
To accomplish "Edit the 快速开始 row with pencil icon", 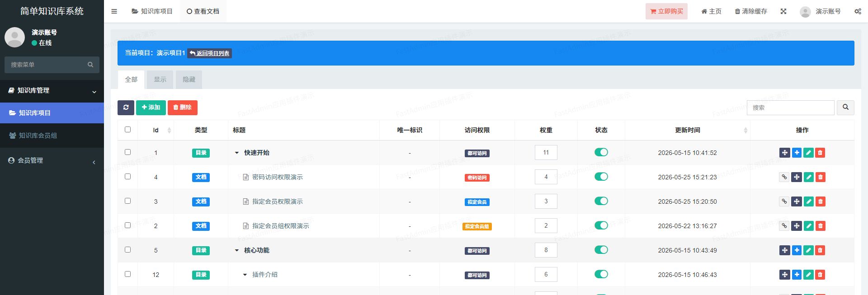I will (x=808, y=153).
